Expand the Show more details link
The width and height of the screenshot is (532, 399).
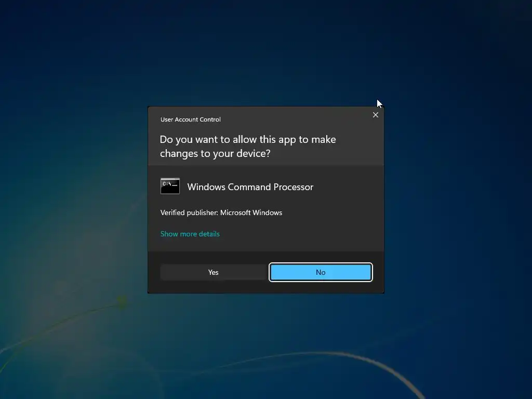pyautogui.click(x=190, y=234)
